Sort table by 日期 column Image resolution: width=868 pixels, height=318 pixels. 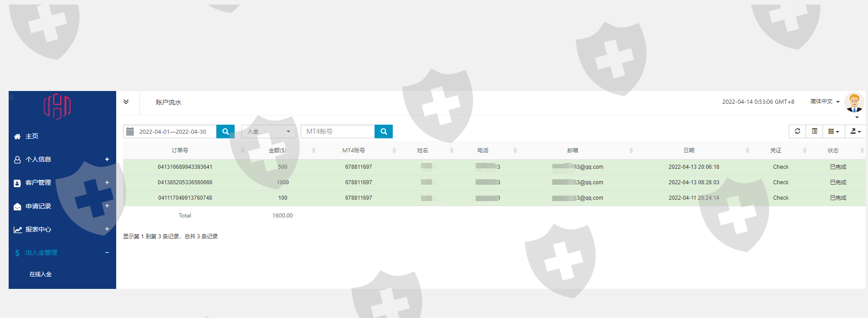pyautogui.click(x=693, y=150)
